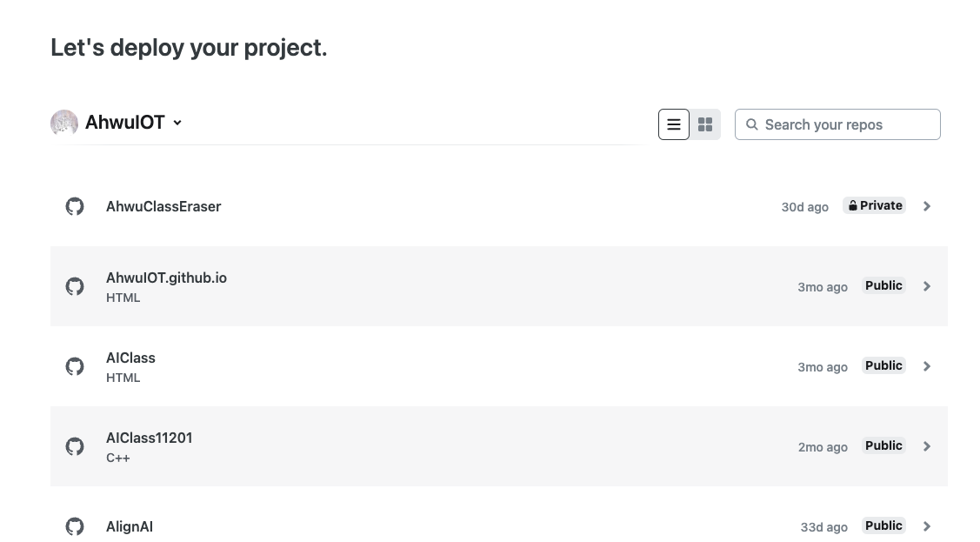Open the AlignAI chevron arrow
Image resolution: width=980 pixels, height=542 pixels.
[927, 526]
